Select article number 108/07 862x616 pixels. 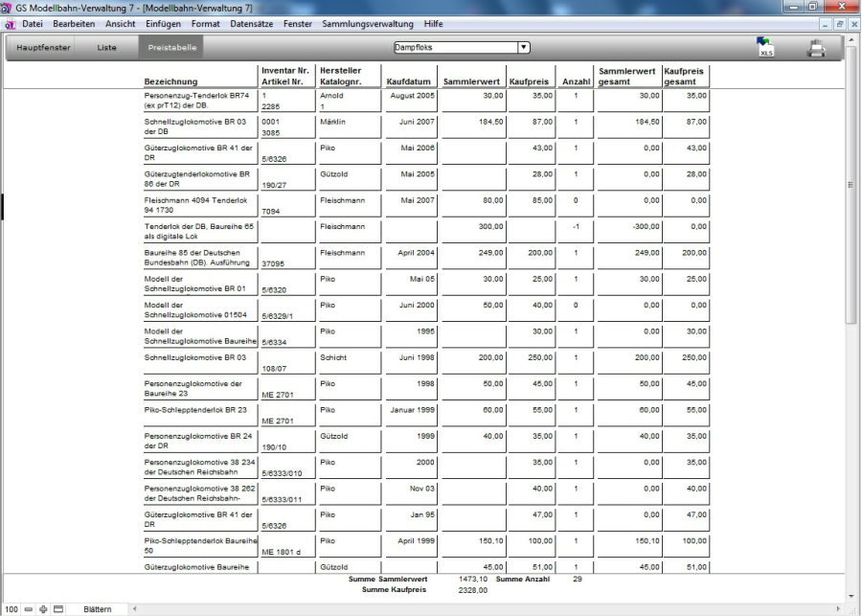274,369
